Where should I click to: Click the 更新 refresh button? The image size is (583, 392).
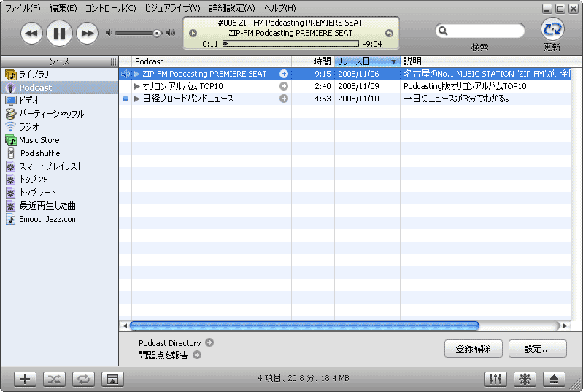point(552,29)
